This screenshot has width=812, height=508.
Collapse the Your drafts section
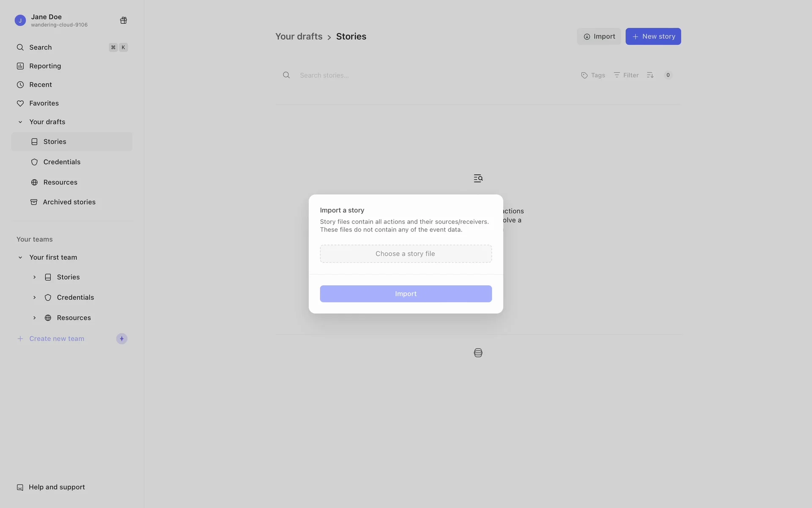point(20,122)
